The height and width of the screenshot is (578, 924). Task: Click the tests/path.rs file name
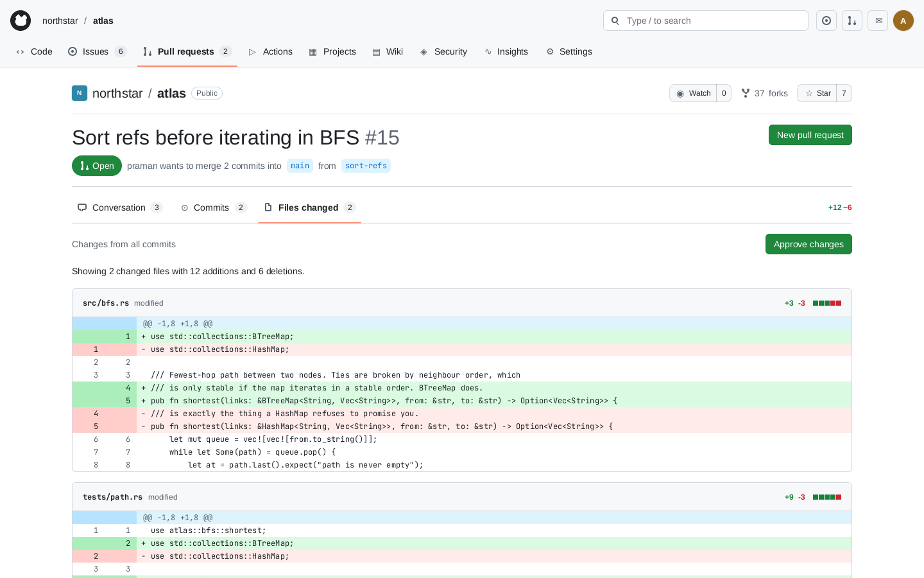113,497
